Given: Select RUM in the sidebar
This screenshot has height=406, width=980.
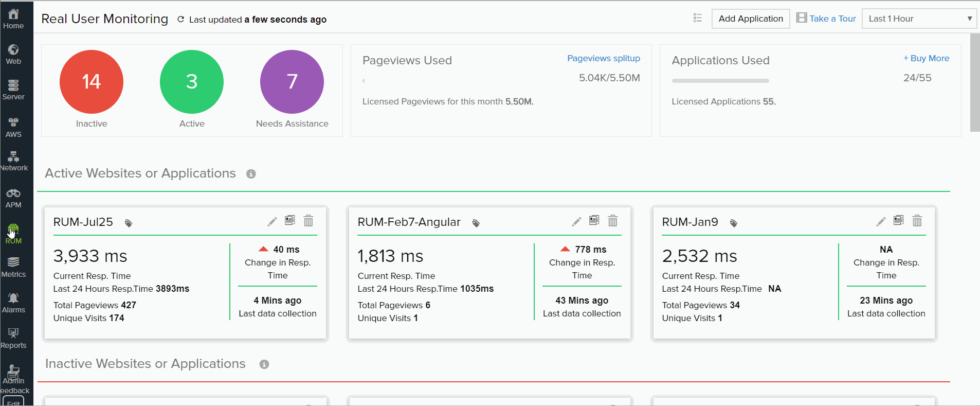Looking at the screenshot, I should [x=13, y=234].
